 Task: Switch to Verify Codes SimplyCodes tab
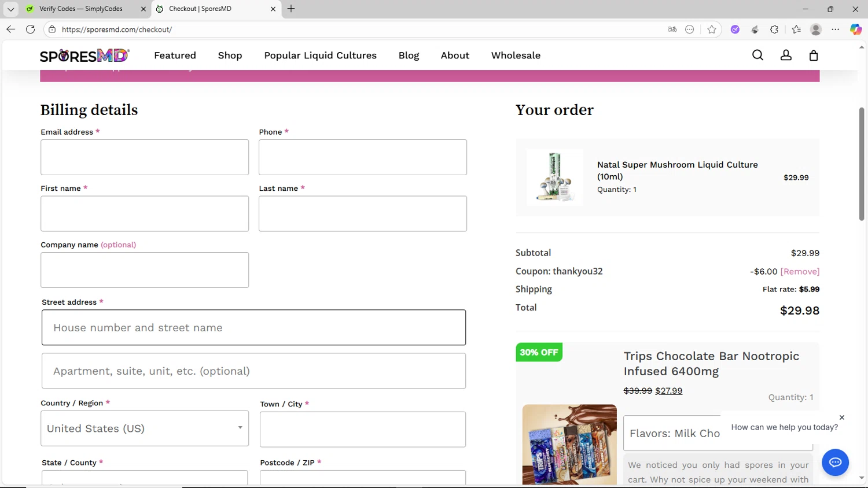tap(80, 9)
